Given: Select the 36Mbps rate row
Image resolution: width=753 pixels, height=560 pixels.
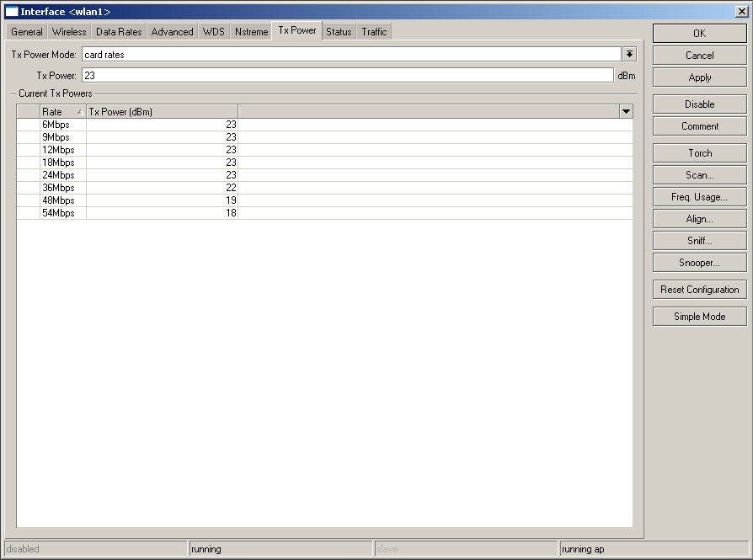Looking at the screenshot, I should coord(324,188).
